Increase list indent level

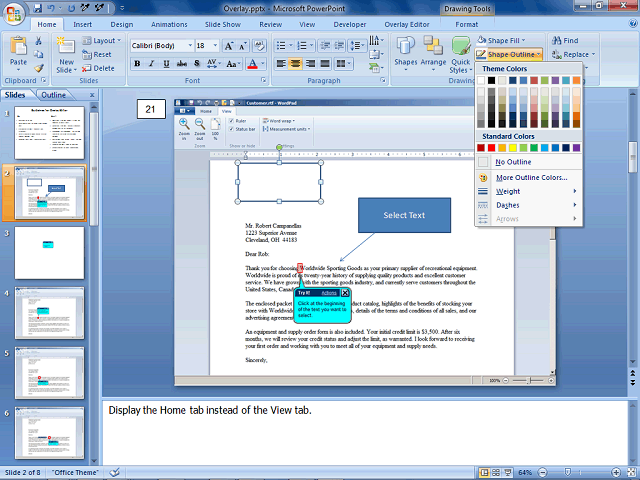click(339, 45)
